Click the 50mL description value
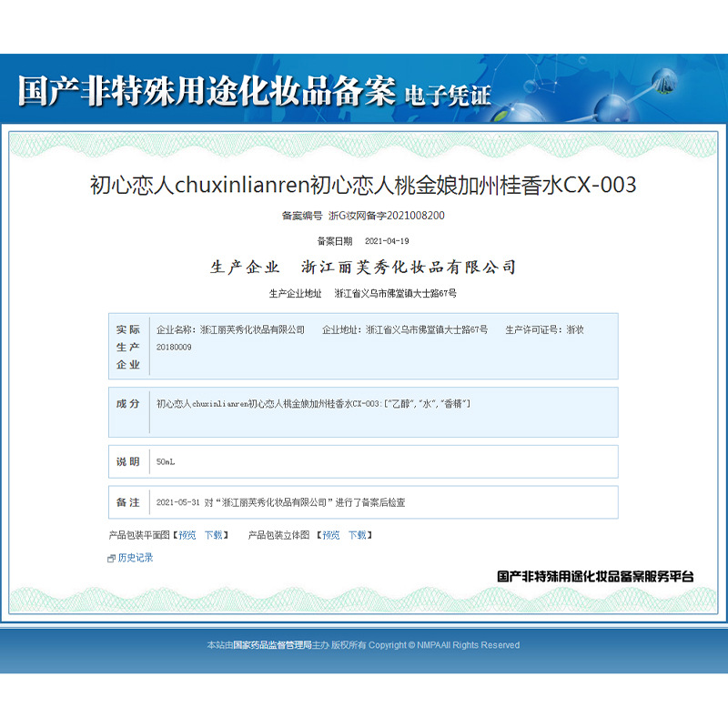 [x=166, y=462]
